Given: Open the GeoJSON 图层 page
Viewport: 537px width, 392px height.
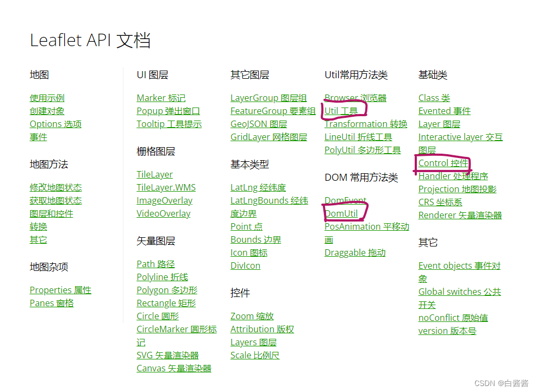Looking at the screenshot, I should point(259,124).
